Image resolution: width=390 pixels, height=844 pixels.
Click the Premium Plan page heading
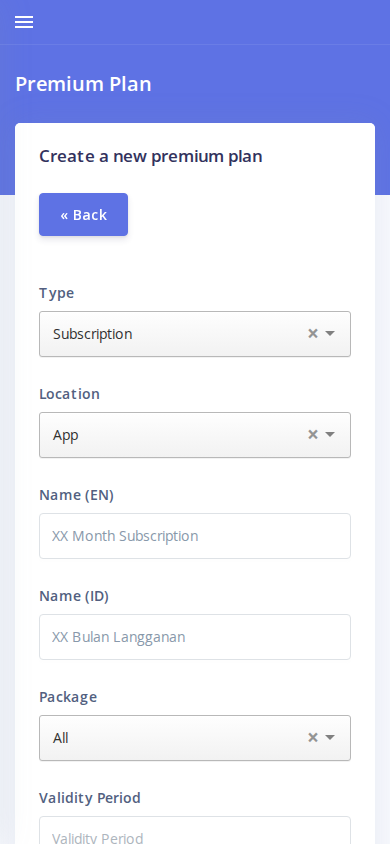click(x=83, y=84)
